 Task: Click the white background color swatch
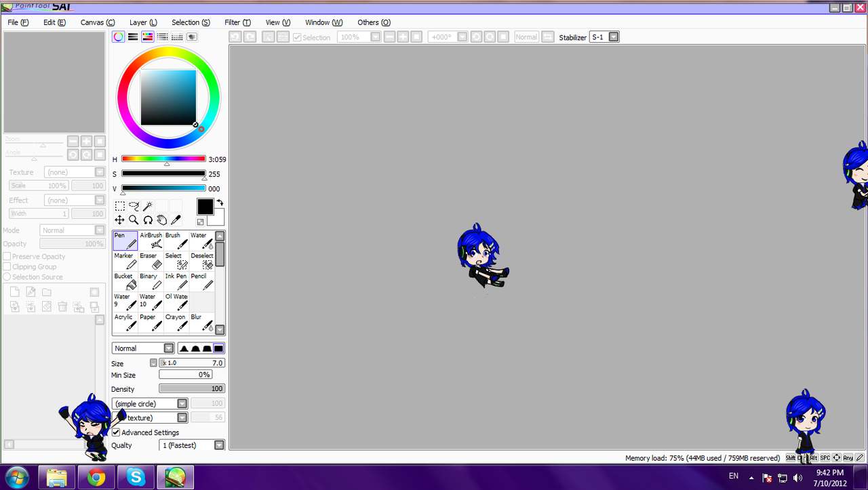[217, 220]
